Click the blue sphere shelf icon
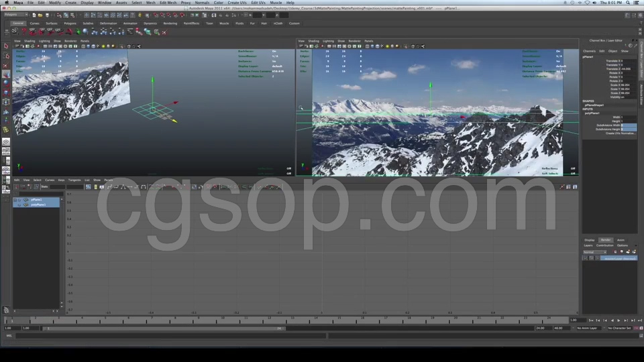This screenshot has width=644, height=362. pos(85,32)
